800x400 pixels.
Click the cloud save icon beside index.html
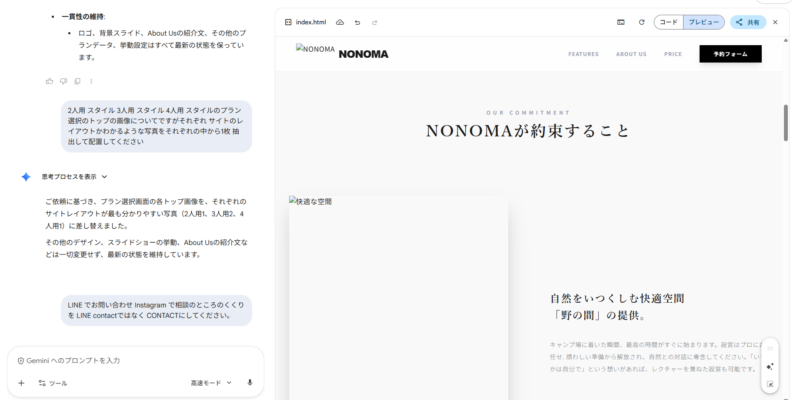[x=340, y=22]
